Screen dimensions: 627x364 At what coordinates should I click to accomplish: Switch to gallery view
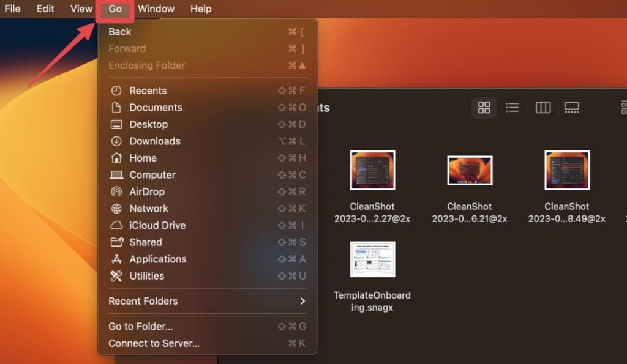coord(571,108)
